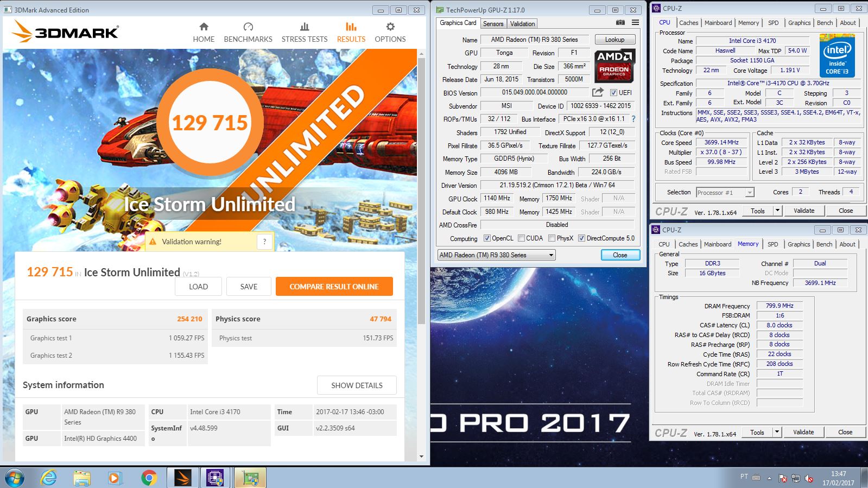
Task: Open Processor #1 selection dropdown
Action: click(x=725, y=192)
